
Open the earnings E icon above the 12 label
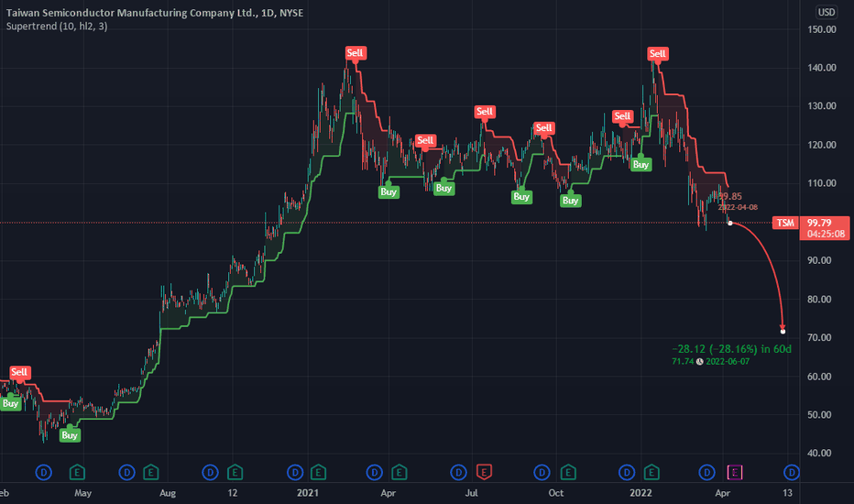click(235, 473)
